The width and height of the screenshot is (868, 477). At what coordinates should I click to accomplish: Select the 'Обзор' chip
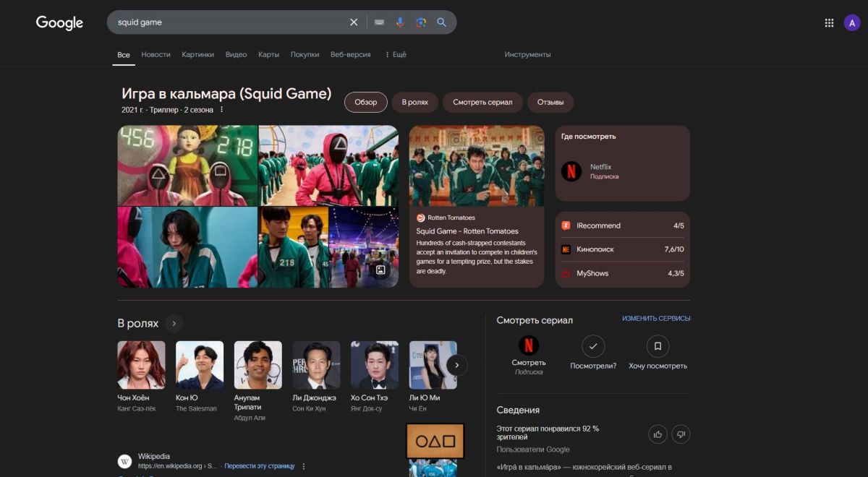(x=366, y=103)
